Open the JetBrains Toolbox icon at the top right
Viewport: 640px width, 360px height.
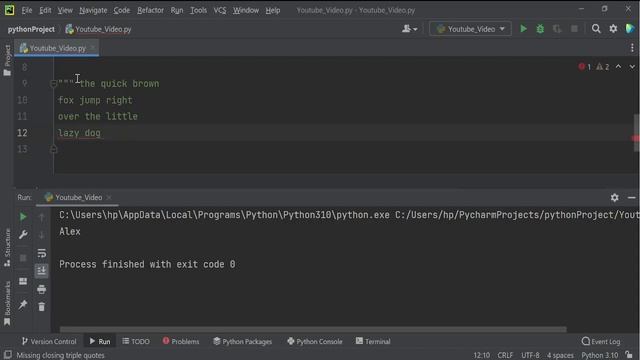tap(630, 29)
